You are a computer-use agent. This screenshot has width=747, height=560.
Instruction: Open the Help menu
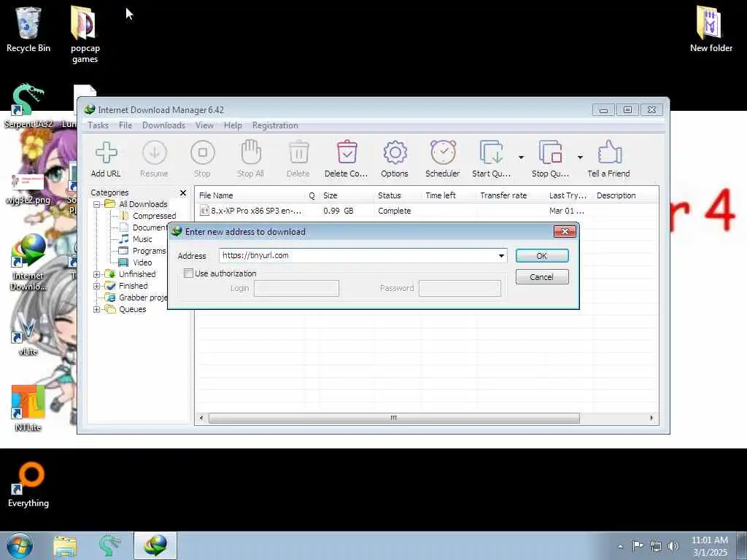233,125
